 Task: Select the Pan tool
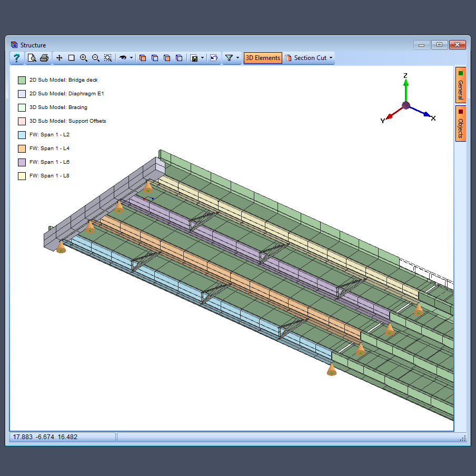[x=59, y=58]
